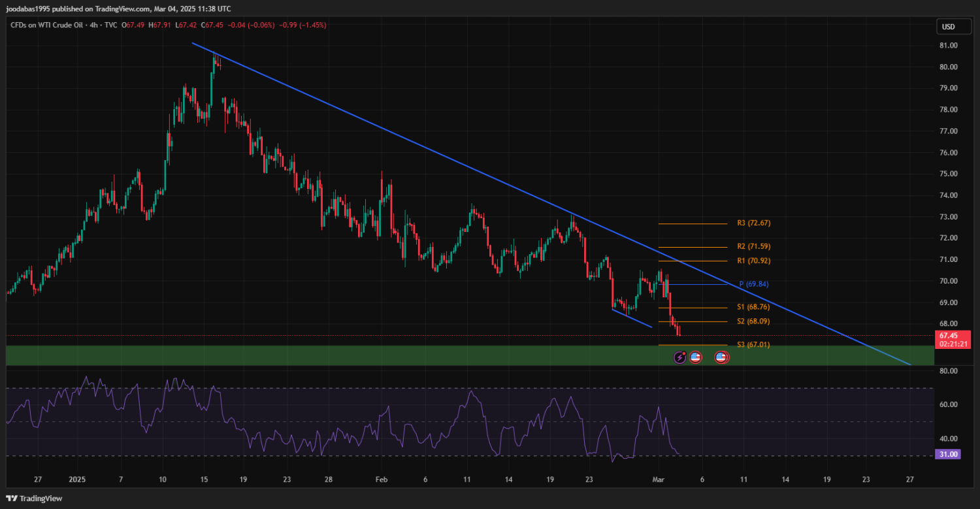Click the purple 31.00 RSI value label
This screenshot has height=509, width=980.
[947, 454]
